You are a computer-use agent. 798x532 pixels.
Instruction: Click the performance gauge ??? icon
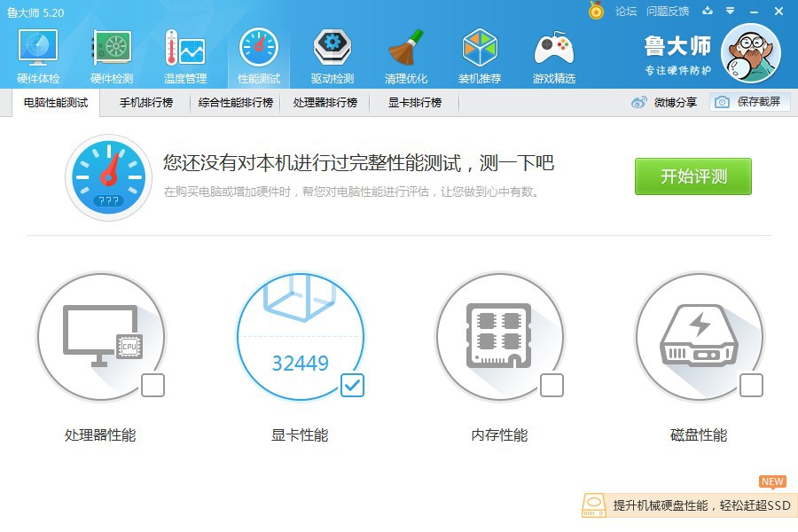click(x=108, y=177)
